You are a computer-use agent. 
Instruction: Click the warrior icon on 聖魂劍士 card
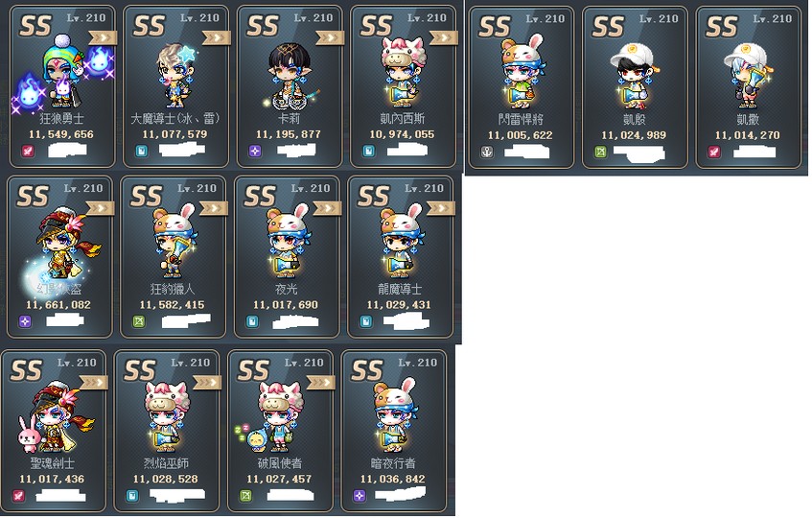click(18, 496)
